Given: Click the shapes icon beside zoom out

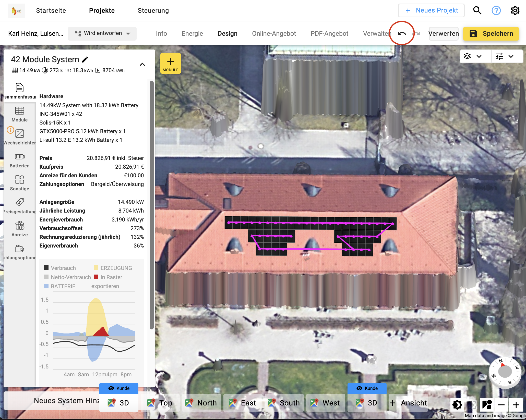Looking at the screenshot, I should [x=487, y=405].
